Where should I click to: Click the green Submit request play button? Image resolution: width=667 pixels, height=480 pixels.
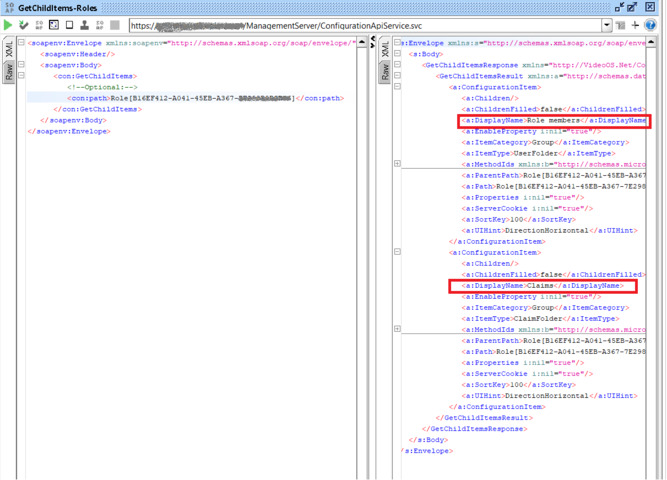(9, 25)
